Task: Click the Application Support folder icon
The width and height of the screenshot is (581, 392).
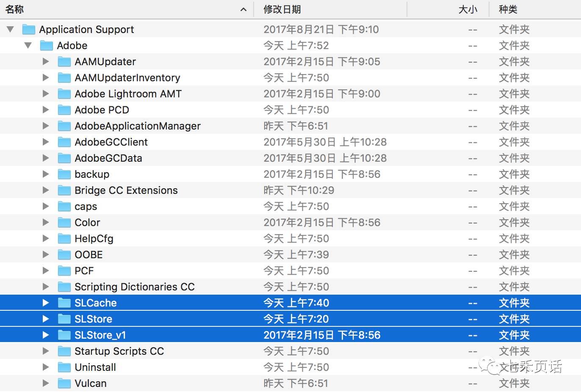Action: (29, 29)
